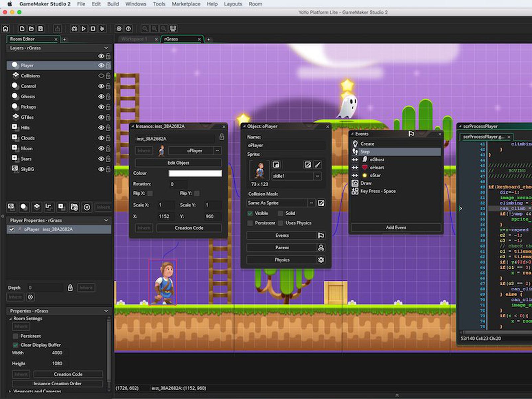The height and width of the screenshot is (399, 532).
Task: Stop the running game
Action: pyautogui.click(x=93, y=28)
